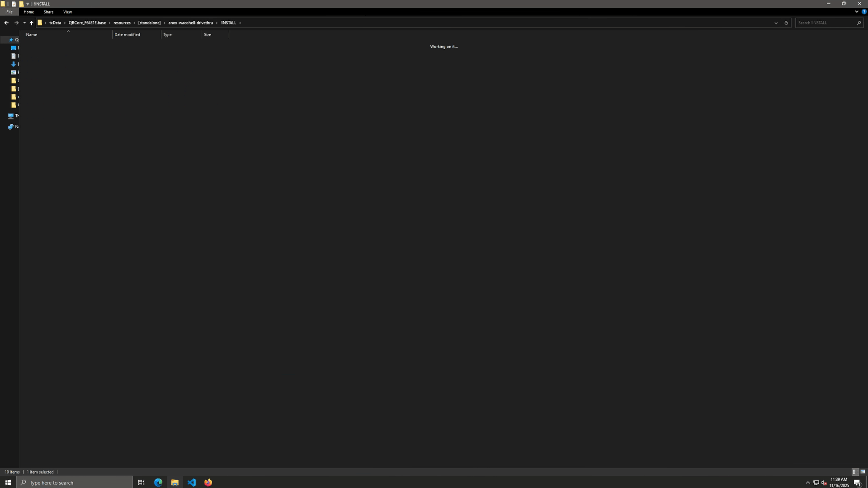Image resolution: width=868 pixels, height=488 pixels.
Task: Open Firefox from the taskbar
Action: [208, 482]
